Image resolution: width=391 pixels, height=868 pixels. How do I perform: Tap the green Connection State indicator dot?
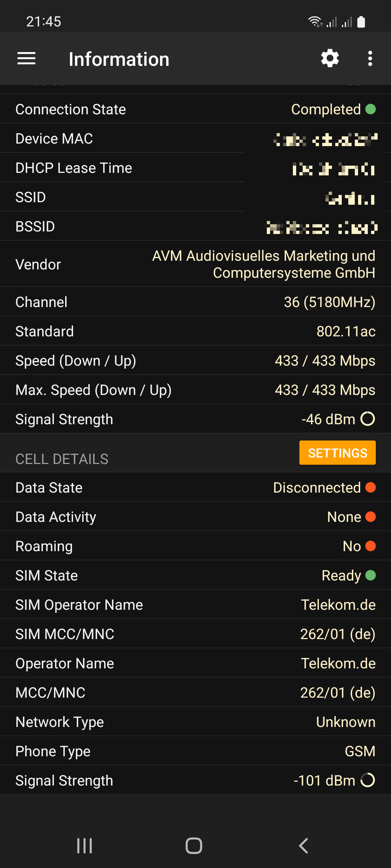(370, 109)
